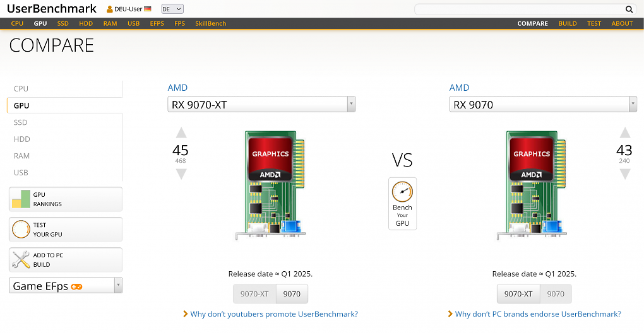
Task: Click the COMPARE page heading
Action: pyautogui.click(x=52, y=45)
